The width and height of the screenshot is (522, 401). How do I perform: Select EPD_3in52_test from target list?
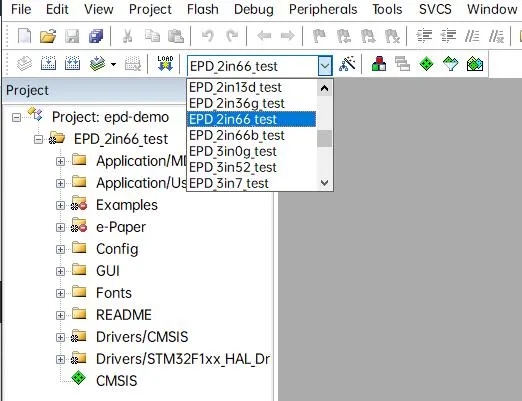251,167
